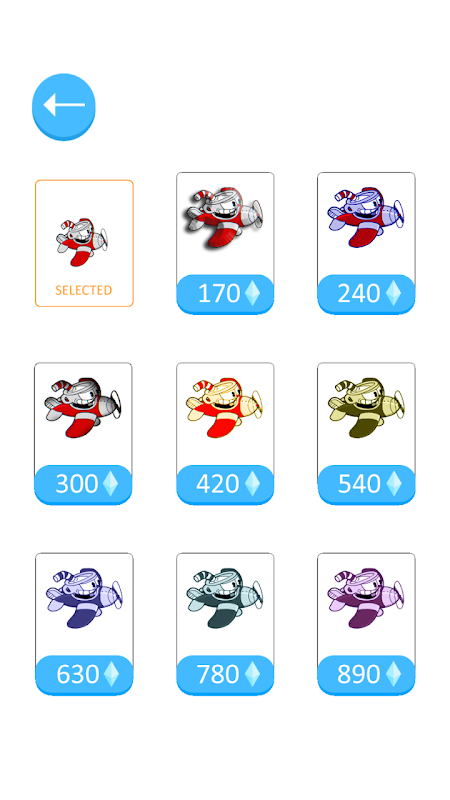
Task: Click the diamond gem next to 890
Action: pos(393,674)
